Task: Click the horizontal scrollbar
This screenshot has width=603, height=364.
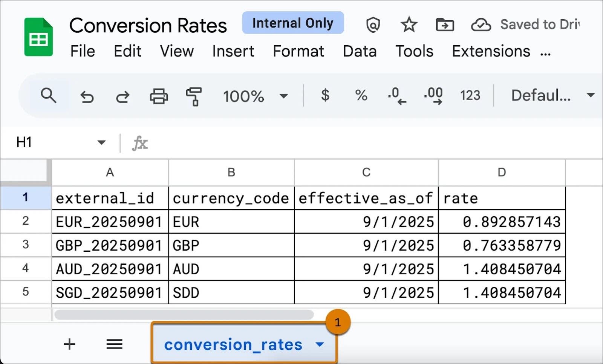Action: [x=184, y=315]
